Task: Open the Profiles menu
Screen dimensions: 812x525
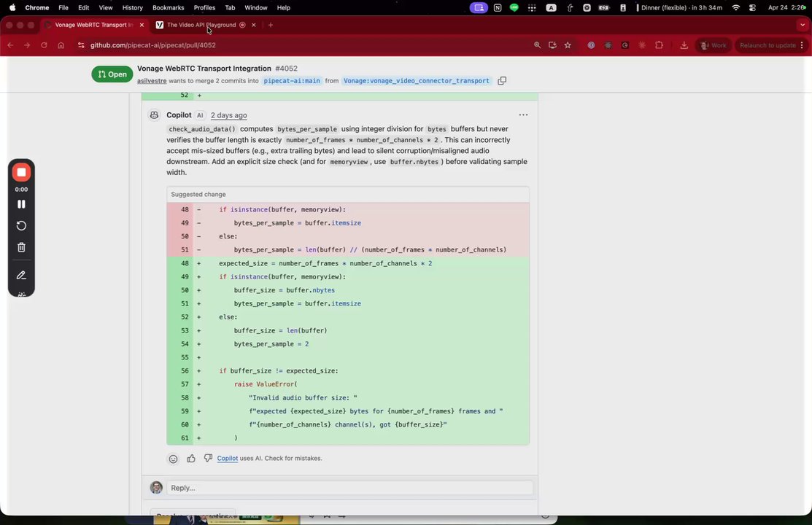Action: [204, 8]
